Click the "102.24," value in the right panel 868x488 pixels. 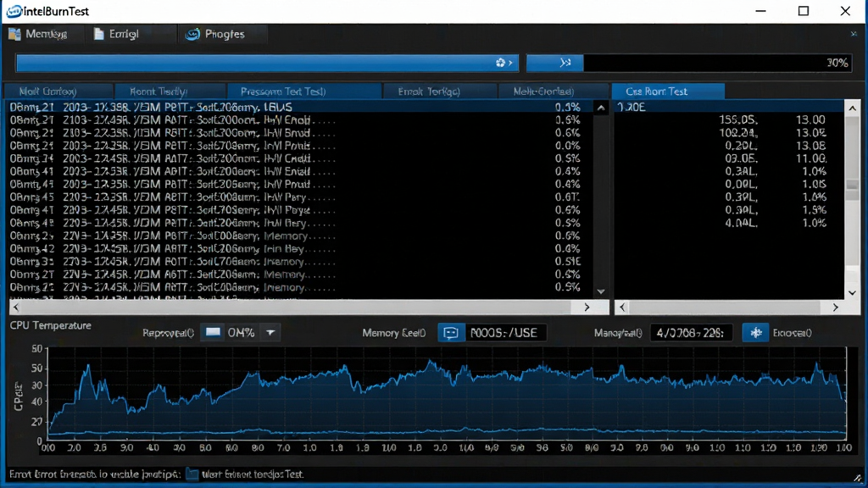click(738, 133)
